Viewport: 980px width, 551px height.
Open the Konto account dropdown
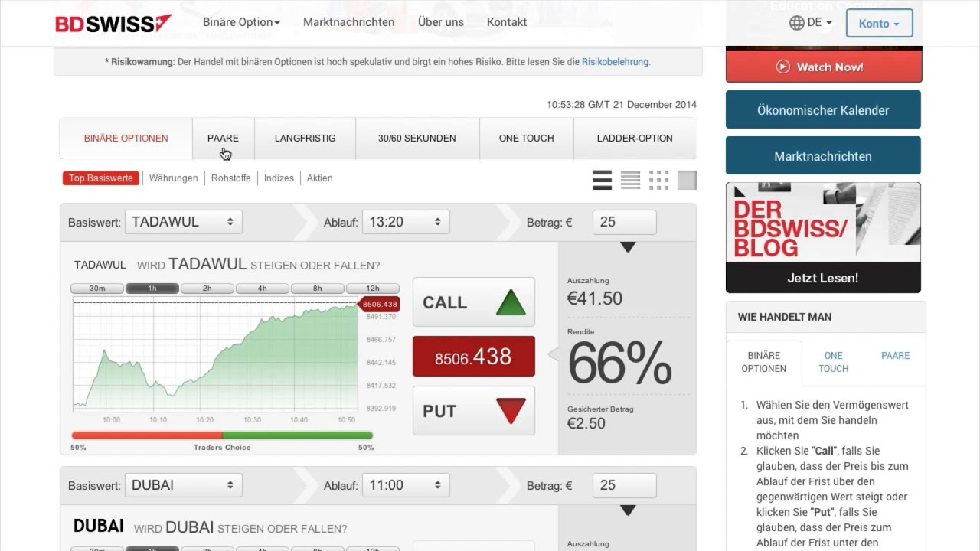(x=879, y=24)
